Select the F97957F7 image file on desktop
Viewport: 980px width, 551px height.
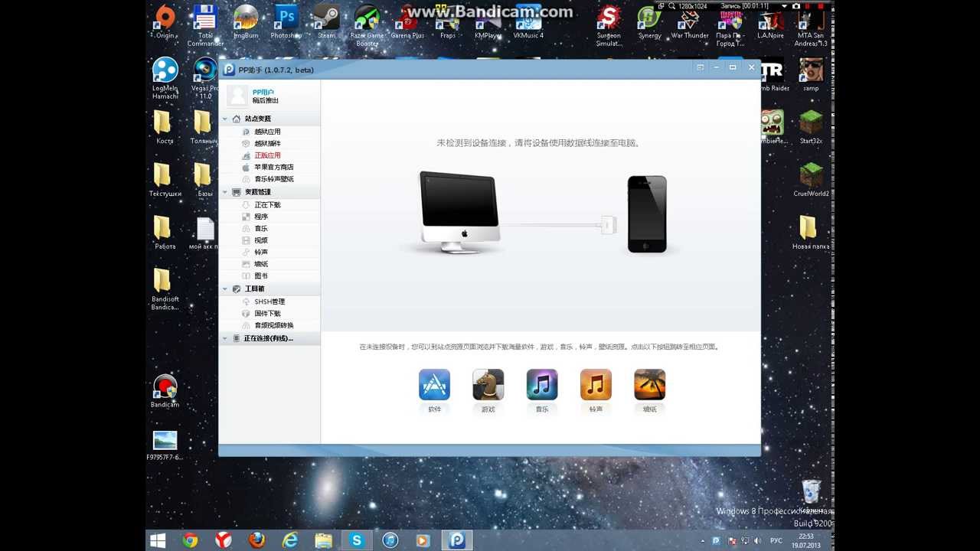pyautogui.click(x=165, y=445)
